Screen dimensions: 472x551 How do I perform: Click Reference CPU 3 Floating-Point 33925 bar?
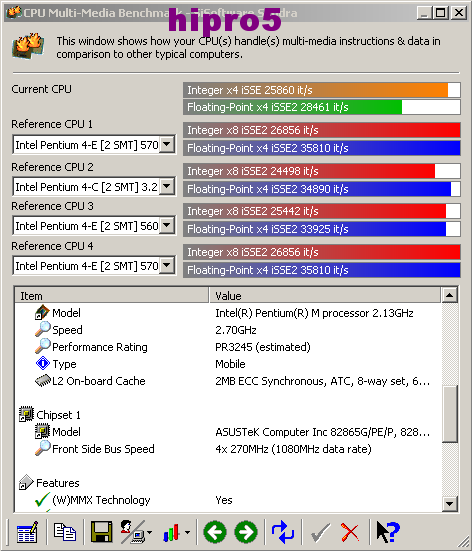coord(322,229)
